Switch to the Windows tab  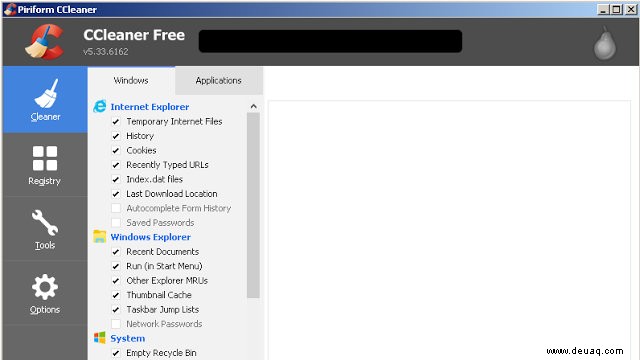pos(131,80)
